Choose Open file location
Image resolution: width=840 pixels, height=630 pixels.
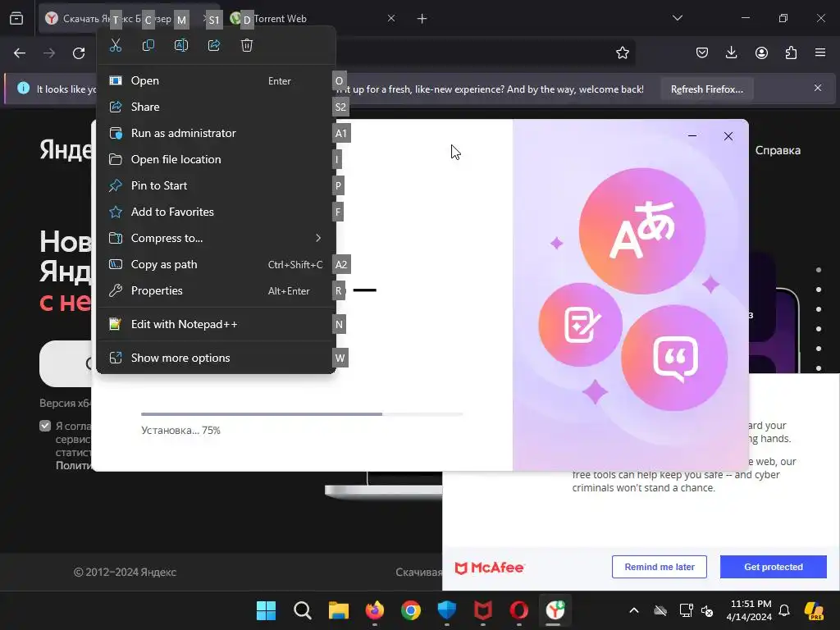pyautogui.click(x=216, y=160)
